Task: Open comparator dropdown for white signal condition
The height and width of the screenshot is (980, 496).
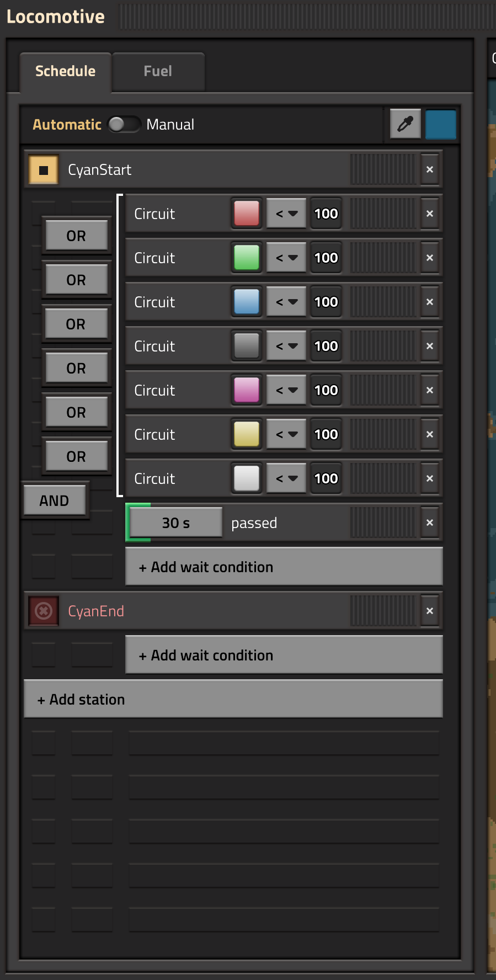Action: (286, 478)
